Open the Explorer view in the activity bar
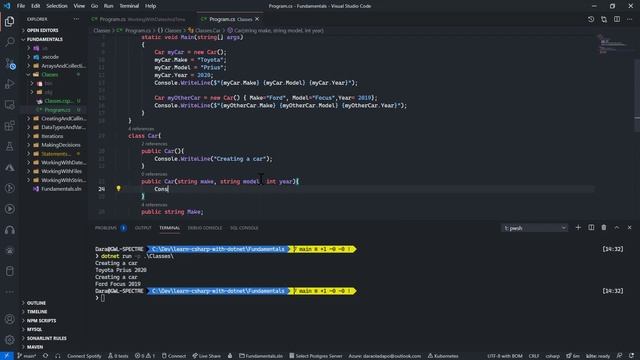Image resolution: width=640 pixels, height=360 pixels. [x=9, y=21]
